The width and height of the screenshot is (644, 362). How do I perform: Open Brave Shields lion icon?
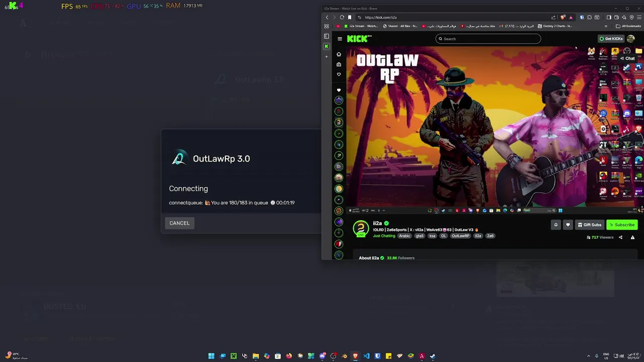coord(563,17)
